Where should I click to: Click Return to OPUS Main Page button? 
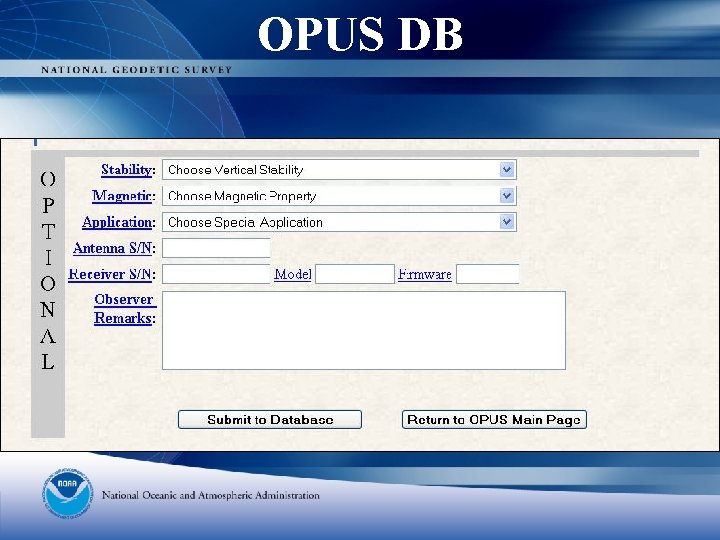(x=495, y=420)
